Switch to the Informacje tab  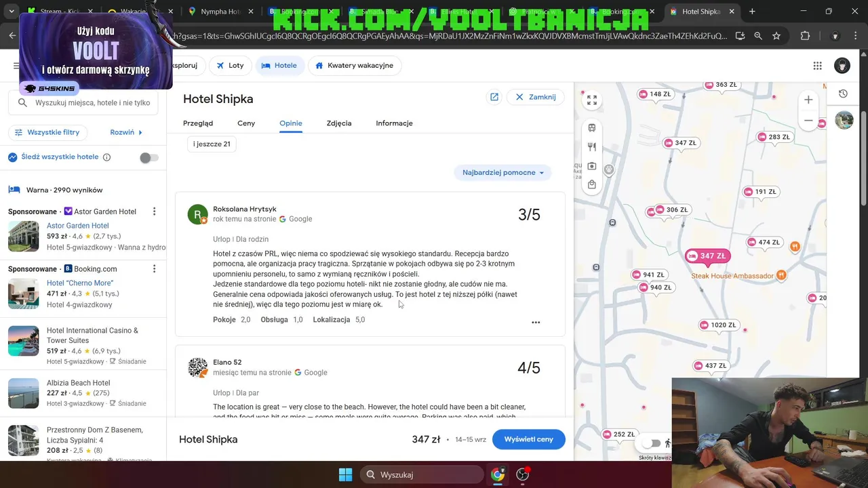click(x=394, y=123)
